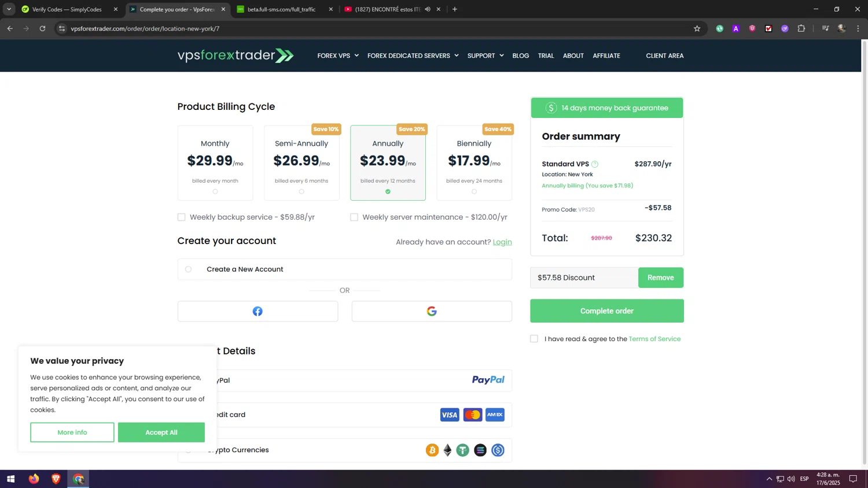Bookmark this page with the star icon
The height and width of the screenshot is (488, 868).
pyautogui.click(x=697, y=28)
